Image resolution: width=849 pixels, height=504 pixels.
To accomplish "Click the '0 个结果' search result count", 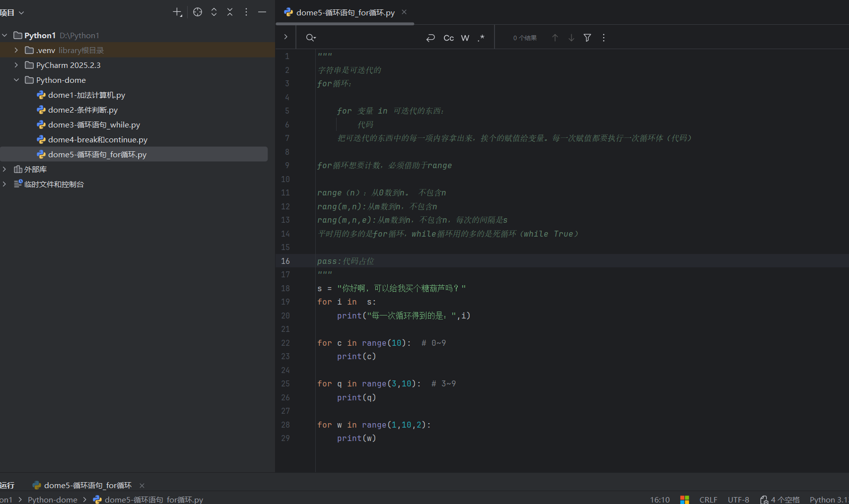I will (525, 38).
